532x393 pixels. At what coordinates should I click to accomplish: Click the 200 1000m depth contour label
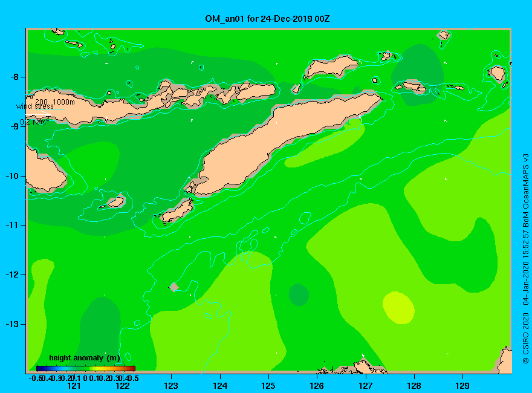pyautogui.click(x=55, y=102)
